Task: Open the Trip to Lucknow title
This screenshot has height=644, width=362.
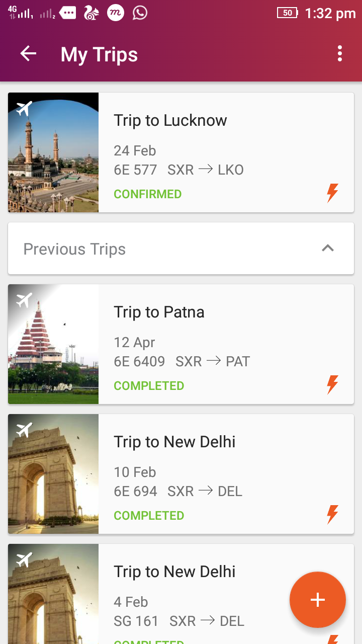Action: [170, 120]
